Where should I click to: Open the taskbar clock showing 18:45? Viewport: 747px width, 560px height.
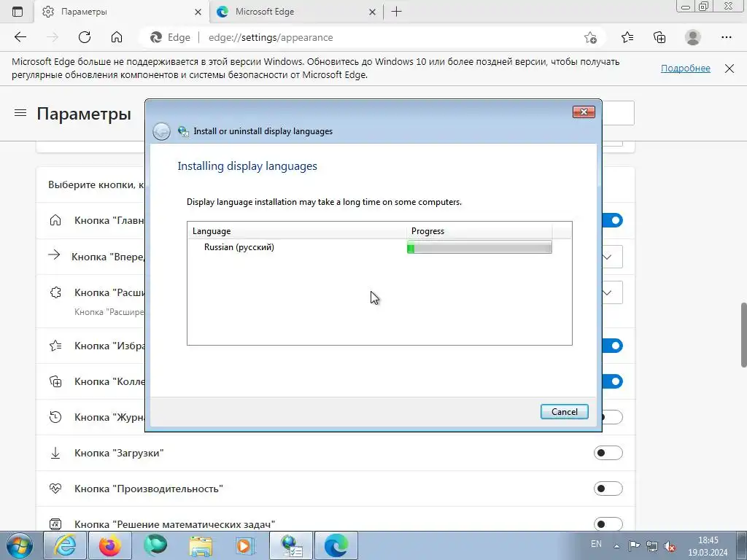(708, 546)
